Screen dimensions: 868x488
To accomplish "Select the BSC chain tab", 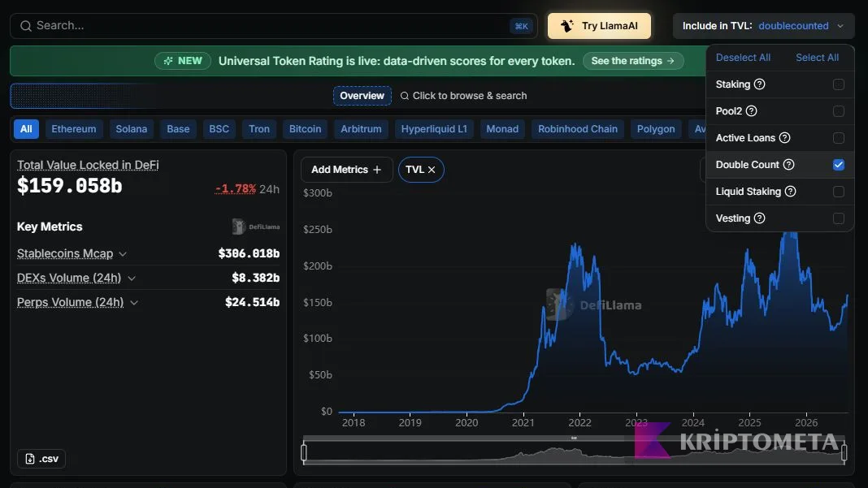I will [219, 129].
